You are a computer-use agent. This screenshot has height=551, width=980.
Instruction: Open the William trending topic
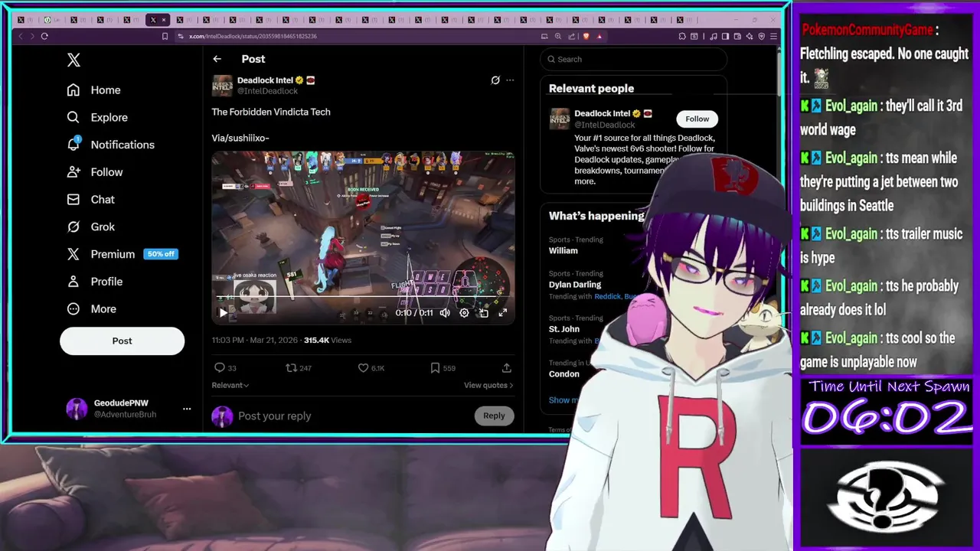[563, 250]
